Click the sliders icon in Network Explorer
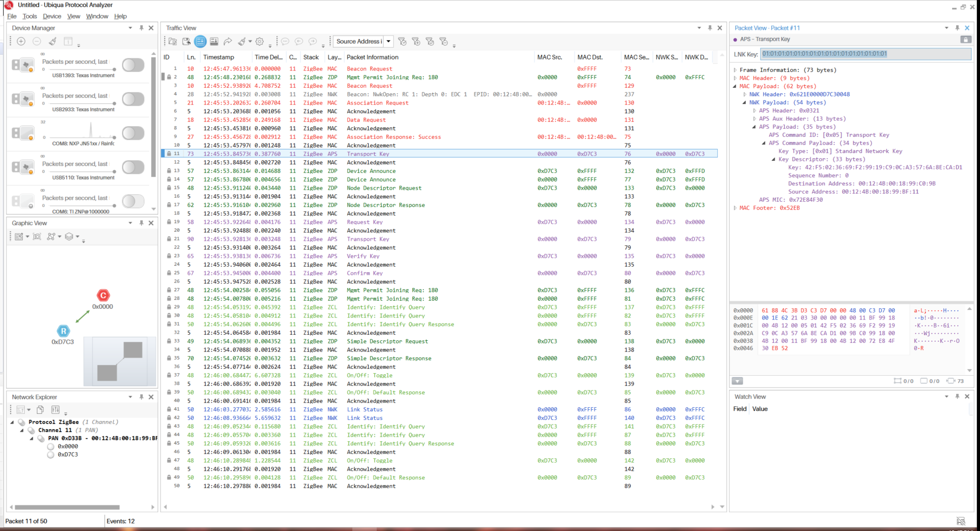This screenshot has width=980, height=531. [x=55, y=410]
